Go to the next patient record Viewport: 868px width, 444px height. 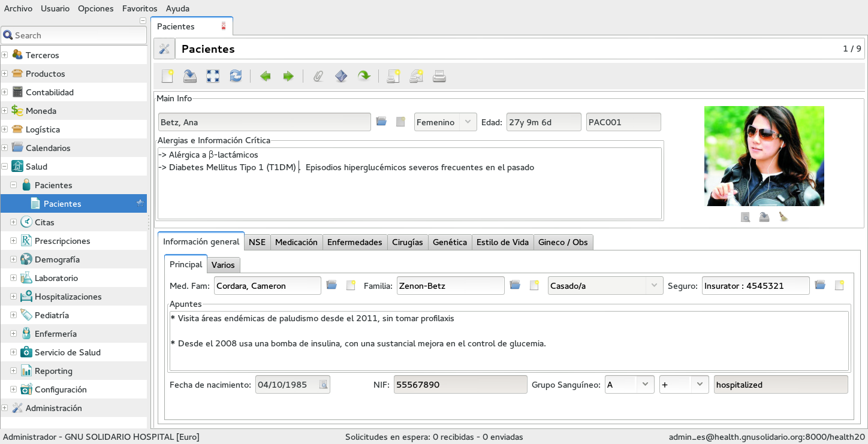pos(288,76)
